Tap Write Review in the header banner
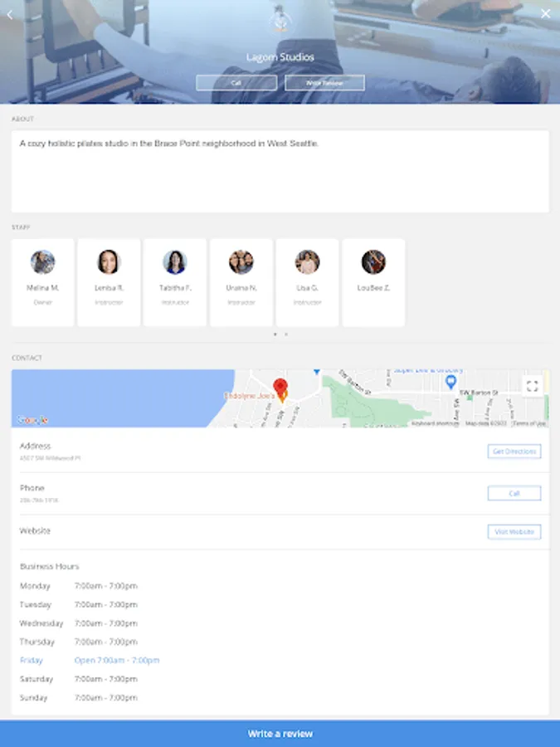This screenshot has height=747, width=560. (x=324, y=83)
